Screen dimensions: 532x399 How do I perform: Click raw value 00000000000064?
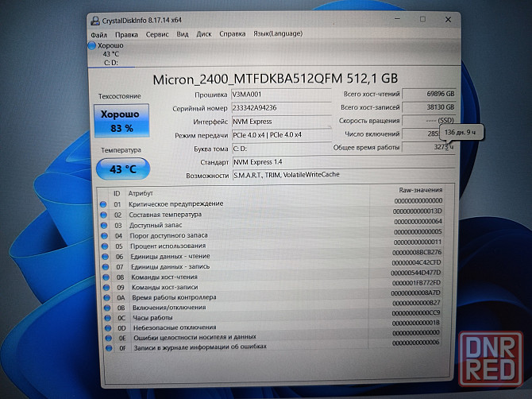(x=418, y=222)
